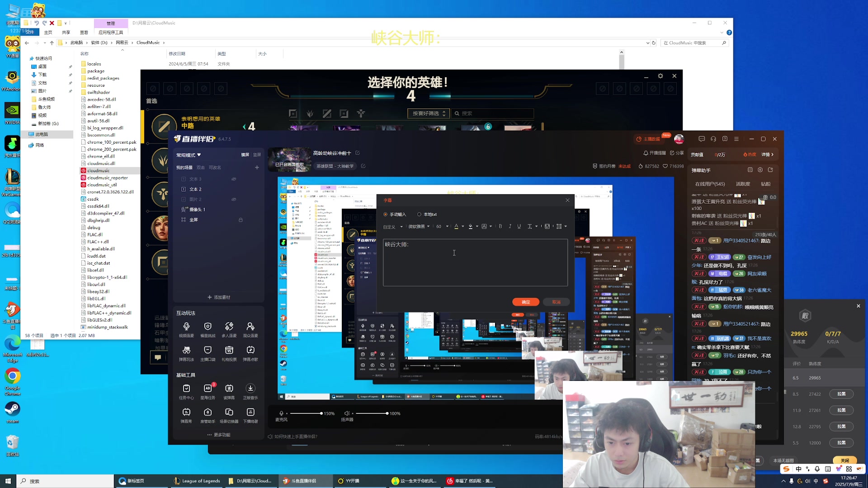Image resolution: width=868 pixels, height=488 pixels.
Task: Pop out the 弹幕助手 panel
Action: coord(770,170)
